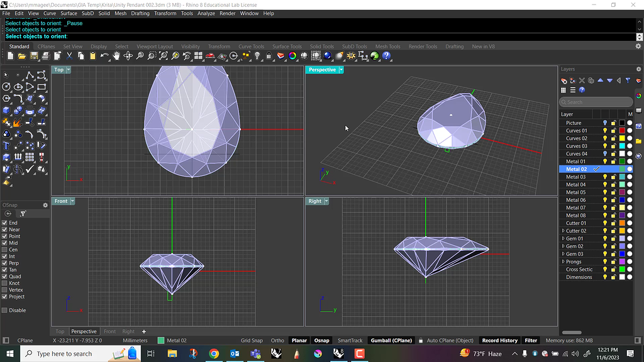Expand the Prongs layer tree
644x362 pixels.
563,261
